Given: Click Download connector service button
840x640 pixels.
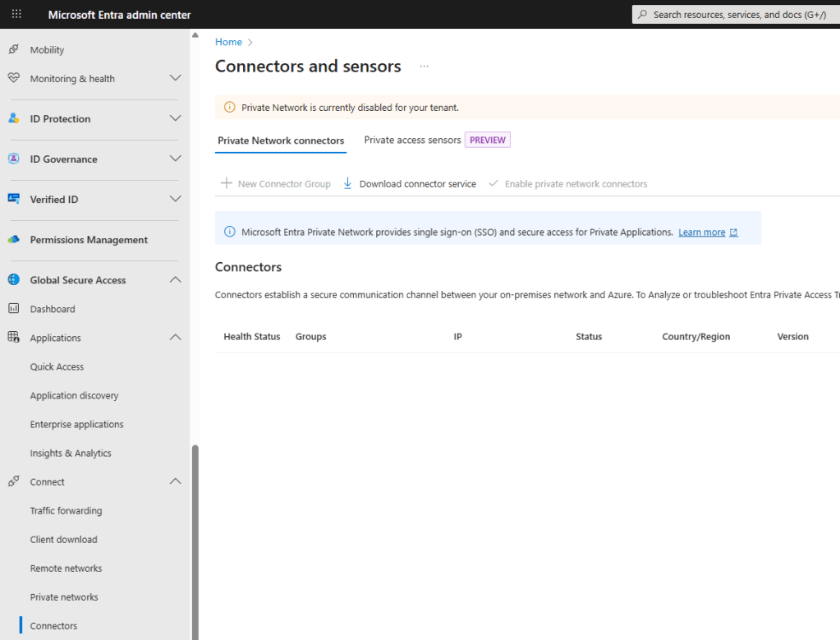Looking at the screenshot, I should [417, 184].
